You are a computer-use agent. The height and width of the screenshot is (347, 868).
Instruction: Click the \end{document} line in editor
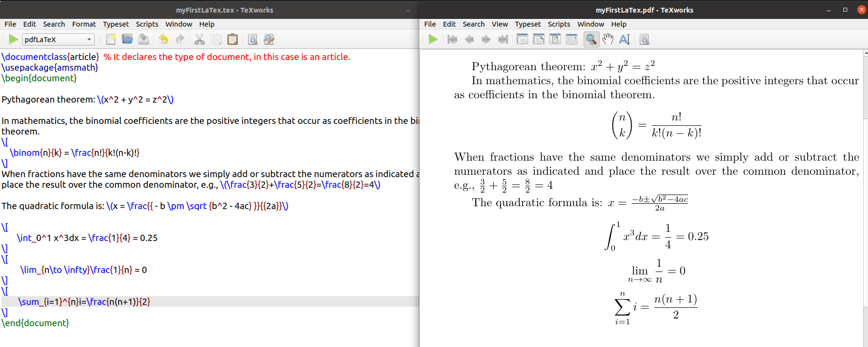click(35, 323)
